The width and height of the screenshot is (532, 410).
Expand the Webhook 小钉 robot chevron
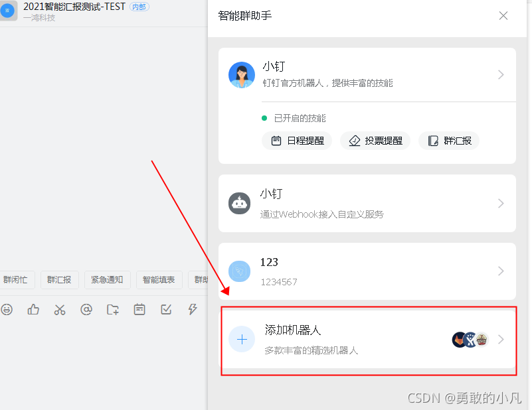(501, 203)
